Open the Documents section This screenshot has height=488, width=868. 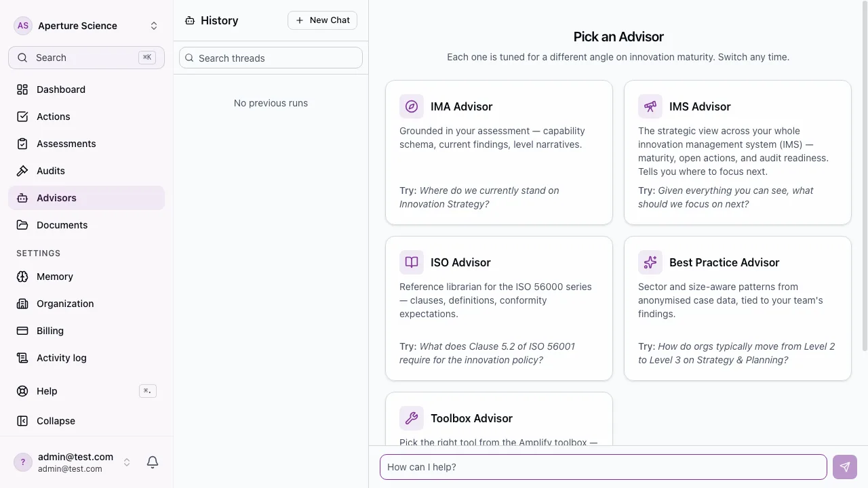(86, 225)
